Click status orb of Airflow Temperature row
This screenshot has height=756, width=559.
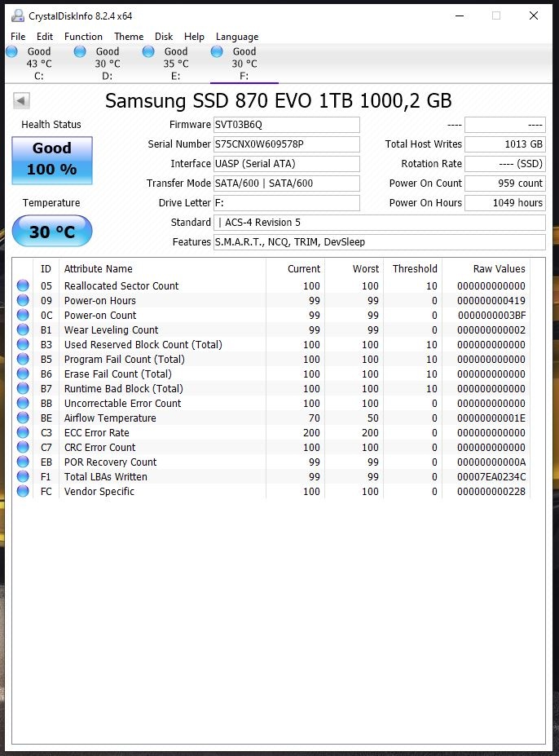(23, 418)
